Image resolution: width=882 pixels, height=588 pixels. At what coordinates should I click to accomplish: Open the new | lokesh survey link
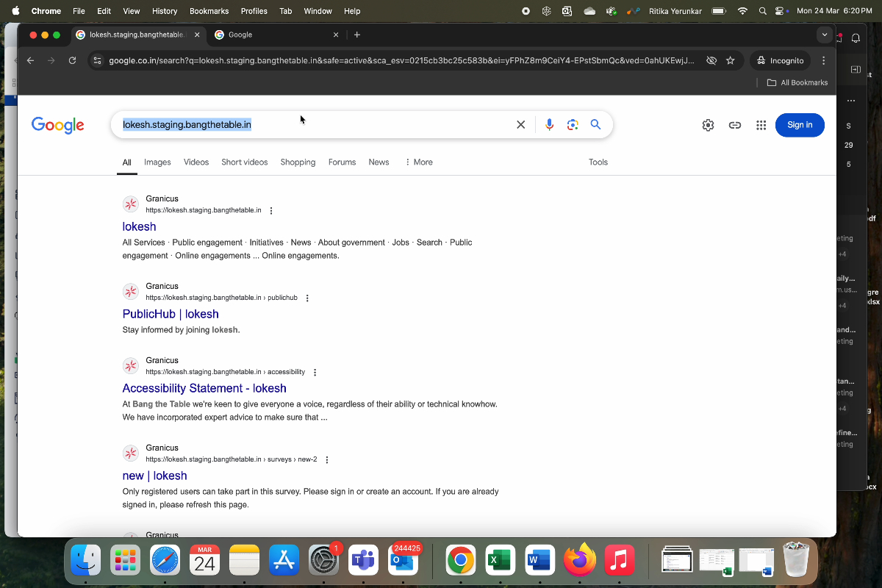click(x=154, y=476)
